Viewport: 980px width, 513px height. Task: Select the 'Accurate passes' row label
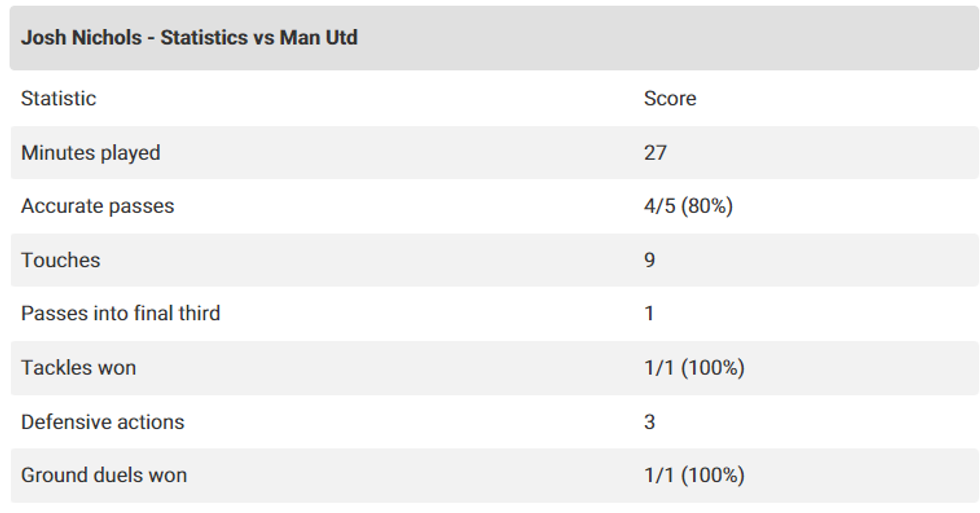(x=98, y=206)
